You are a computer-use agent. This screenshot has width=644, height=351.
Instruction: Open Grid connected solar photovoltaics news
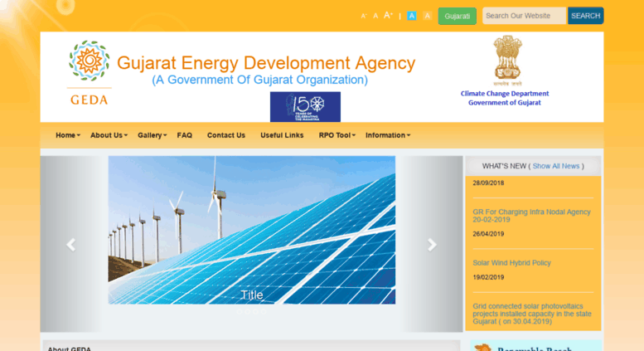coord(532,314)
